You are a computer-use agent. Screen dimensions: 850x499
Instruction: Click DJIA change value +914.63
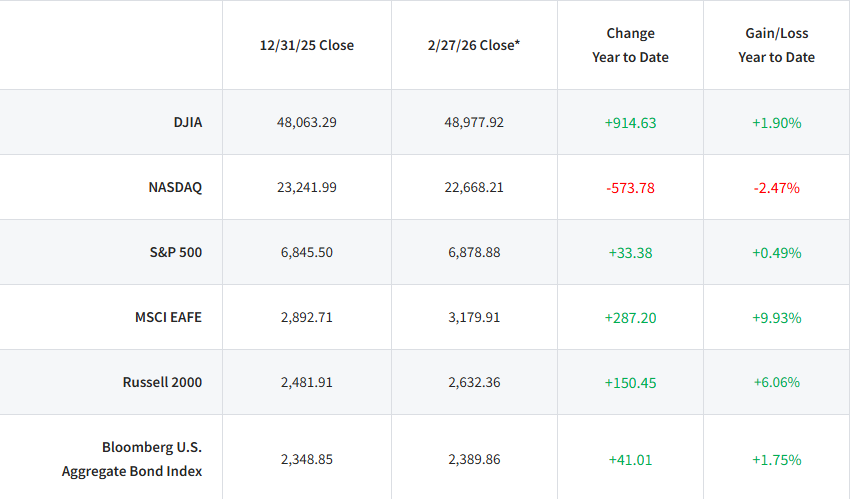[630, 123]
